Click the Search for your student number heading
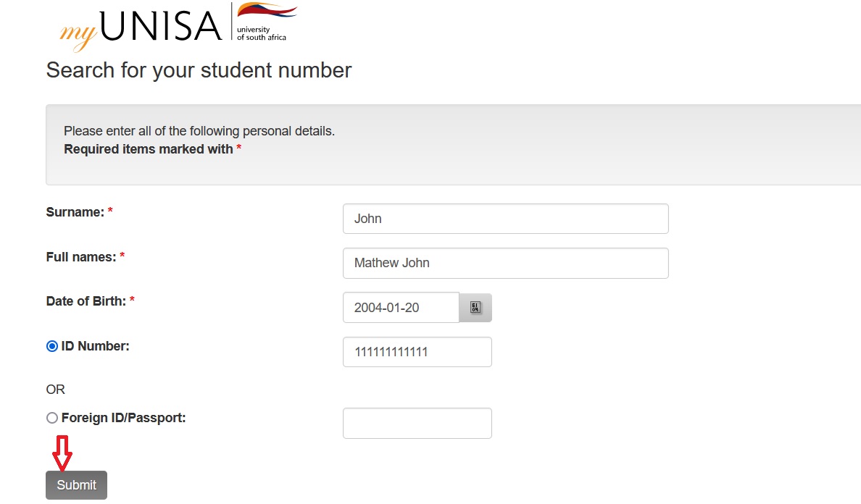861x504 pixels. 198,70
